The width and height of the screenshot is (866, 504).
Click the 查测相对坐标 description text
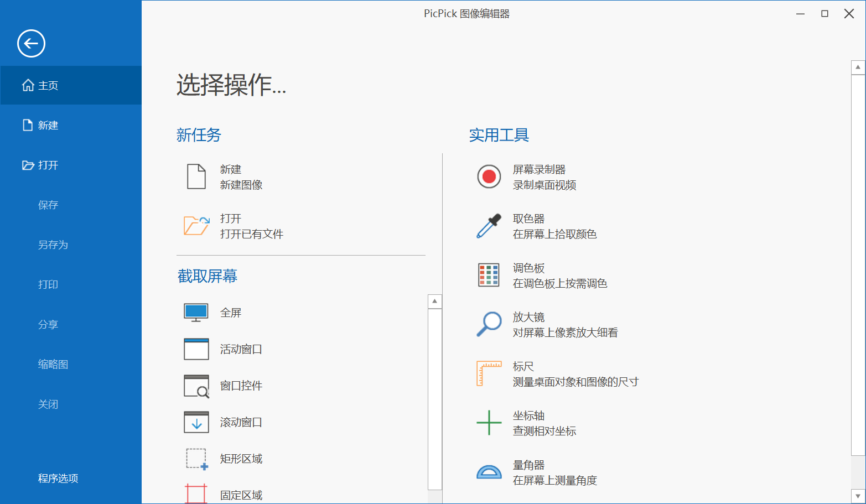pyautogui.click(x=545, y=431)
